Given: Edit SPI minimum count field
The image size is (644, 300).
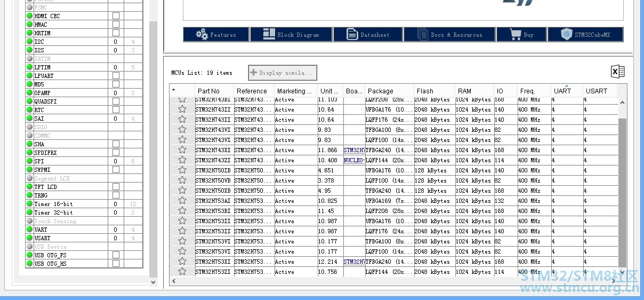Looking at the screenshot, I should tap(116, 161).
